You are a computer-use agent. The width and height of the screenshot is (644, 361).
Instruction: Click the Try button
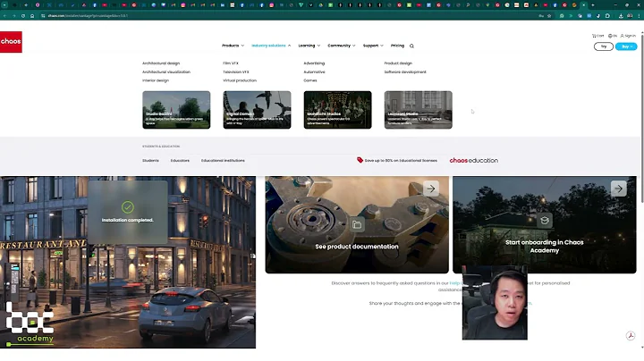[x=604, y=46]
